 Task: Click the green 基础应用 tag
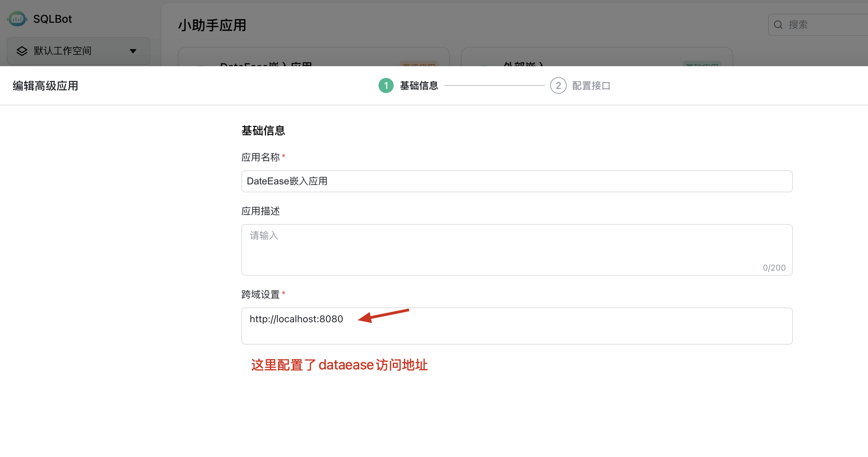(702, 64)
